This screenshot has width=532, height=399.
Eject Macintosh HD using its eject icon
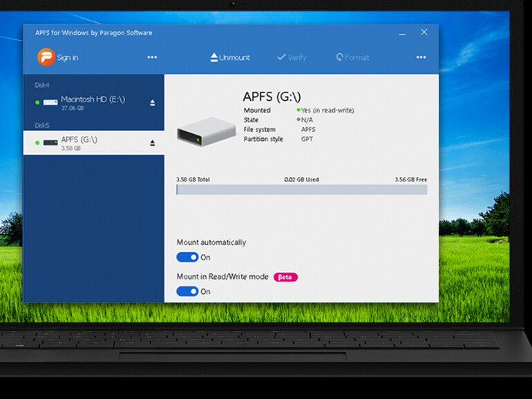point(152,103)
